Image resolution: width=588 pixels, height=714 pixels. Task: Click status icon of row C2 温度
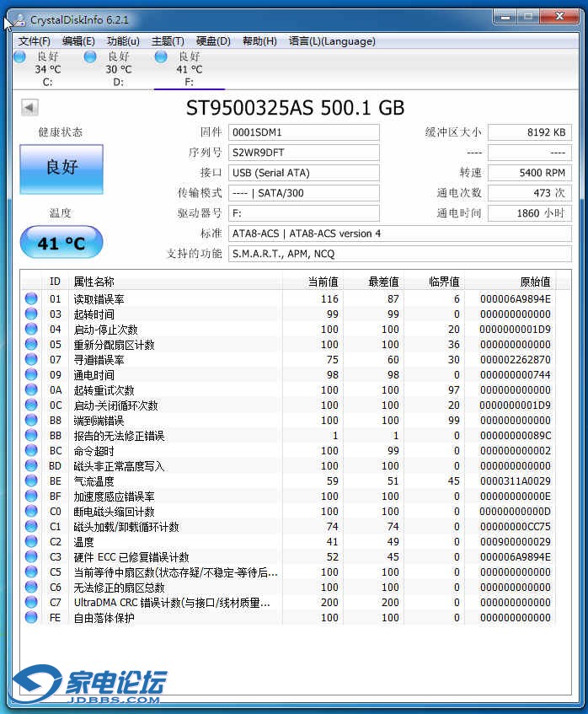[x=31, y=541]
